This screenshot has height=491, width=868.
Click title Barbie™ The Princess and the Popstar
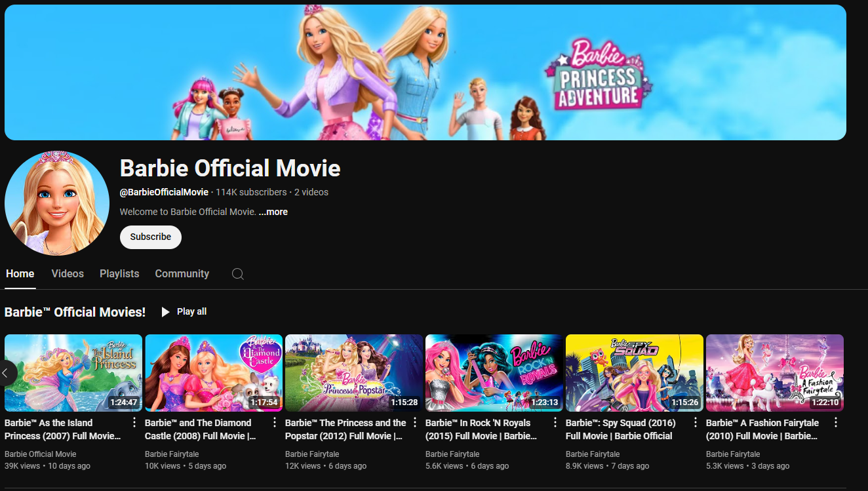[x=345, y=429]
